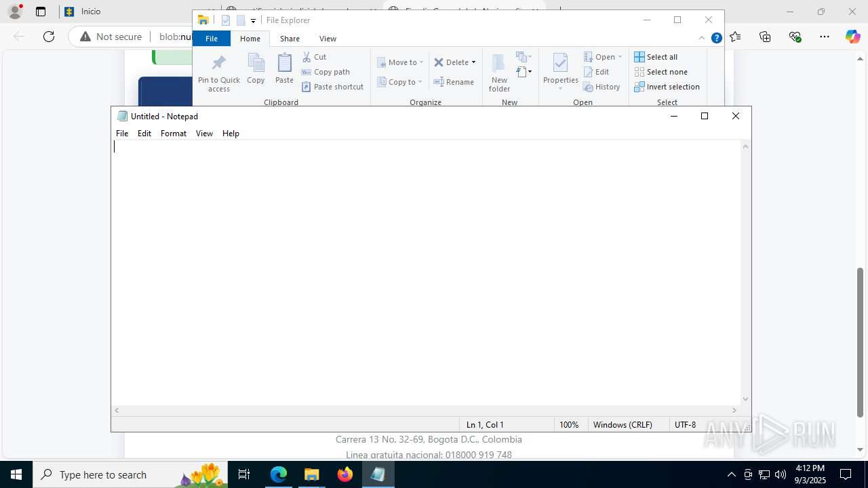Open the Customize Quick Access Toolbar dropdown arrow
868x488 pixels.
[253, 21]
